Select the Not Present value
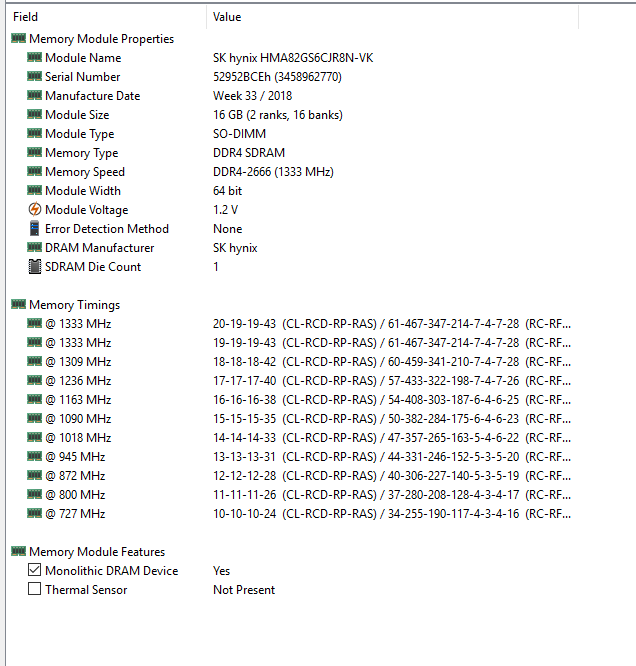636x666 pixels. [x=244, y=590]
